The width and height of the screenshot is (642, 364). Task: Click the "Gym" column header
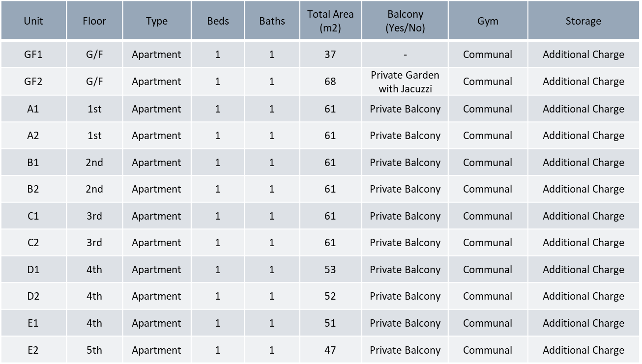488,21
